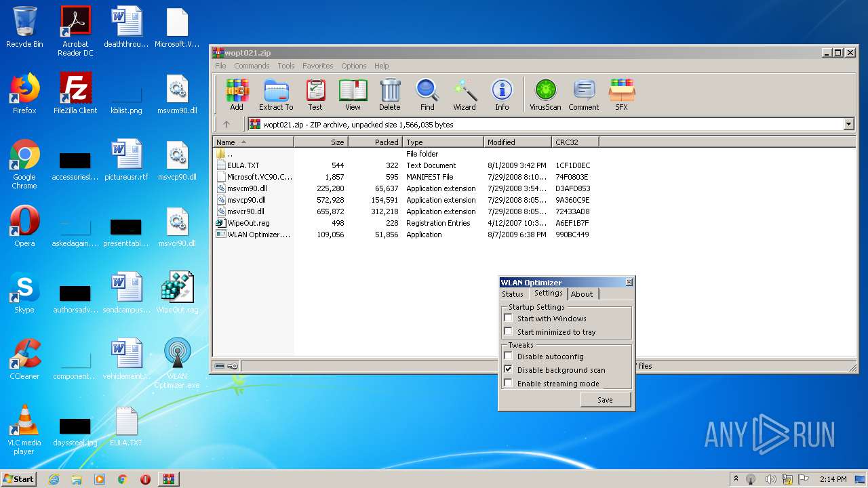Image resolution: width=868 pixels, height=488 pixels.
Task: Open Firefox desktop shortcut
Action: (24, 94)
